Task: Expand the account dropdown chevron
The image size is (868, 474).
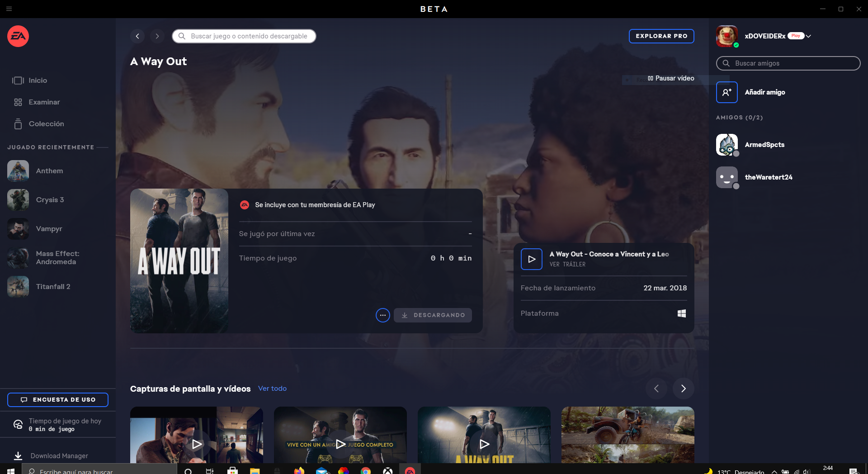Action: (808, 36)
